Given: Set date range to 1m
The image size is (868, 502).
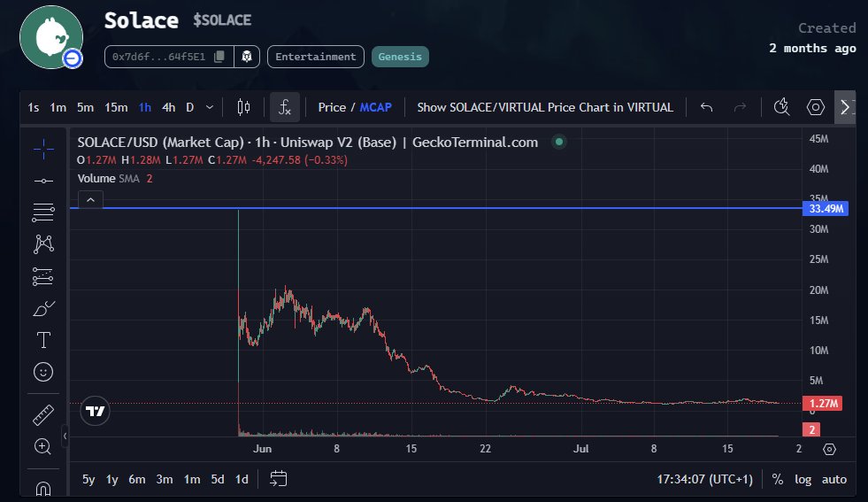Looking at the screenshot, I should pos(192,479).
